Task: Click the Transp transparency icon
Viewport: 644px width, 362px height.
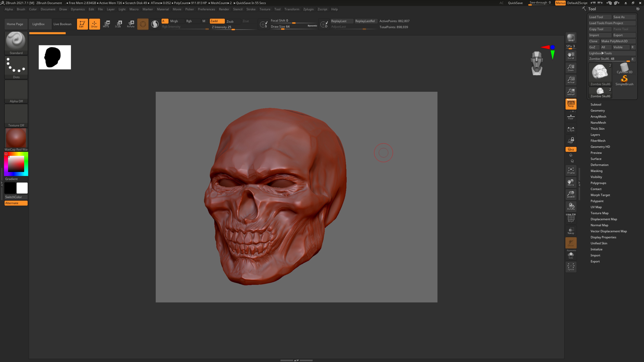Action: coord(571,231)
